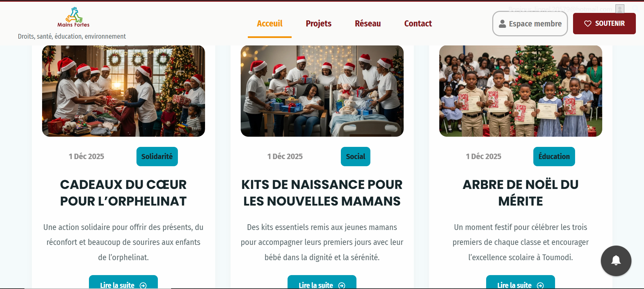Click arrow icon on Arbre de Noël's Lire la suite
This screenshot has height=289, width=644.
[x=540, y=285]
